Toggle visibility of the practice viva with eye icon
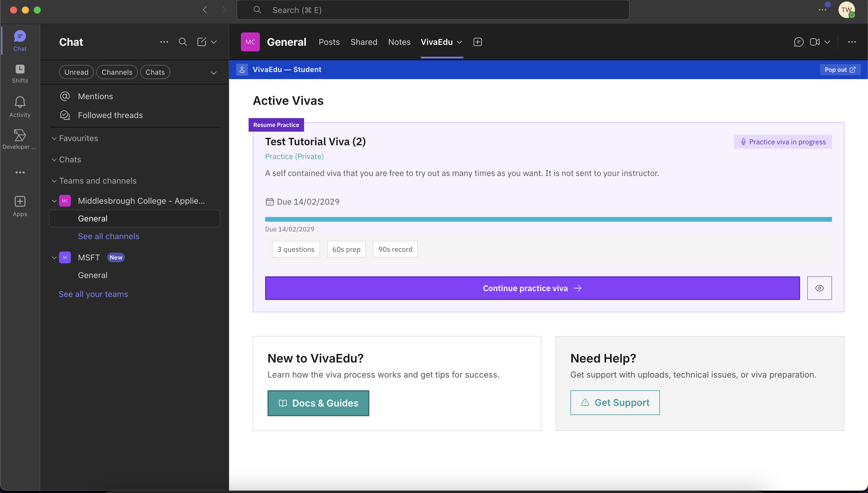This screenshot has height=493, width=868. pyautogui.click(x=819, y=288)
